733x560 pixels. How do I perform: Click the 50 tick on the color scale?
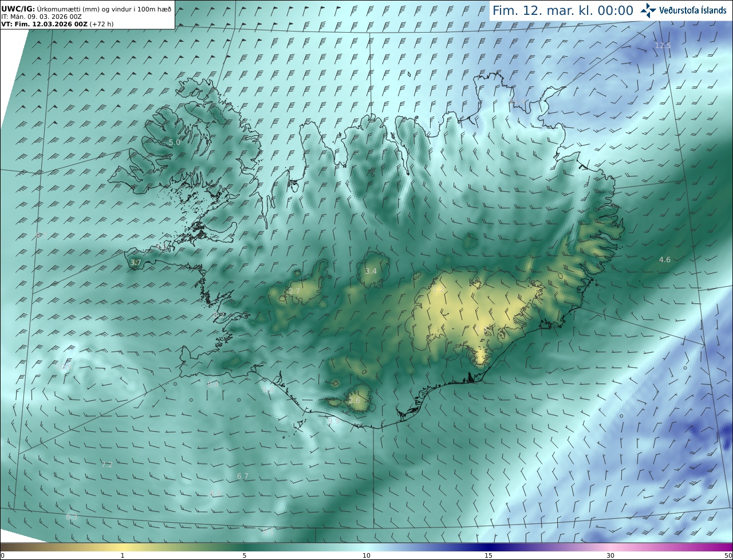click(x=728, y=555)
